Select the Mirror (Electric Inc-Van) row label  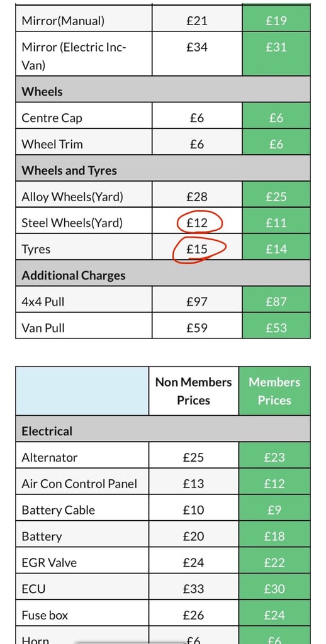click(x=74, y=56)
